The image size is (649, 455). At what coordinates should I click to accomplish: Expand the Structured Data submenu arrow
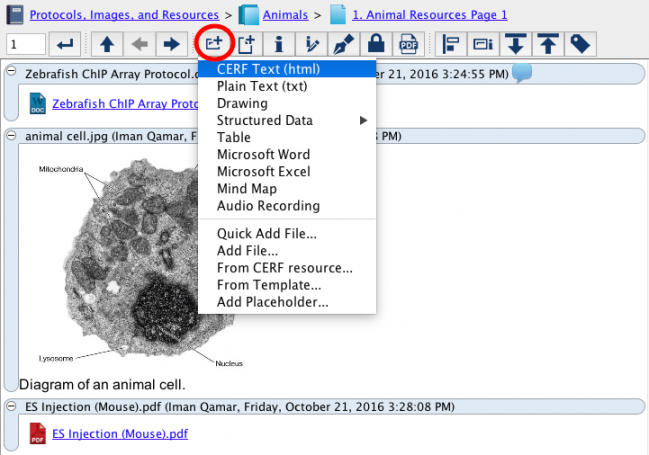pos(363,120)
